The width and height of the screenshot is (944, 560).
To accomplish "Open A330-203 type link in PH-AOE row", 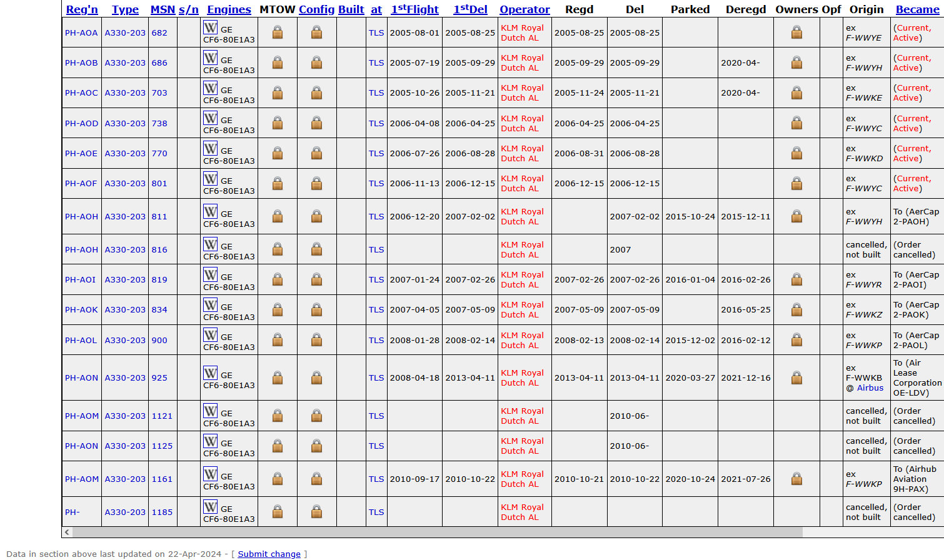I will pyautogui.click(x=125, y=153).
